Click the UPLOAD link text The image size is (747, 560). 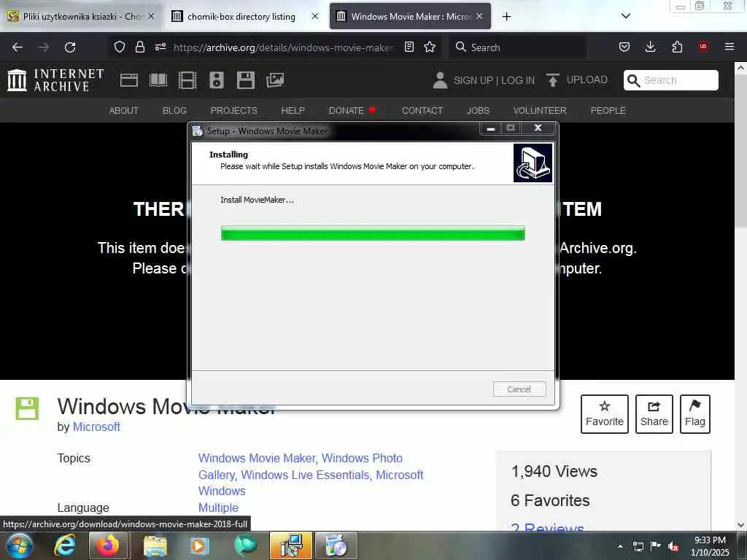[587, 79]
